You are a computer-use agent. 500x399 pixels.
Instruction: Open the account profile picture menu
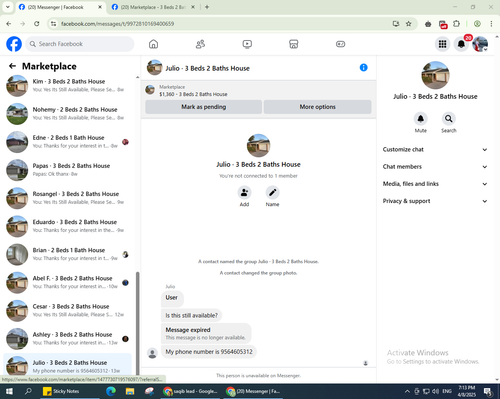(x=480, y=44)
